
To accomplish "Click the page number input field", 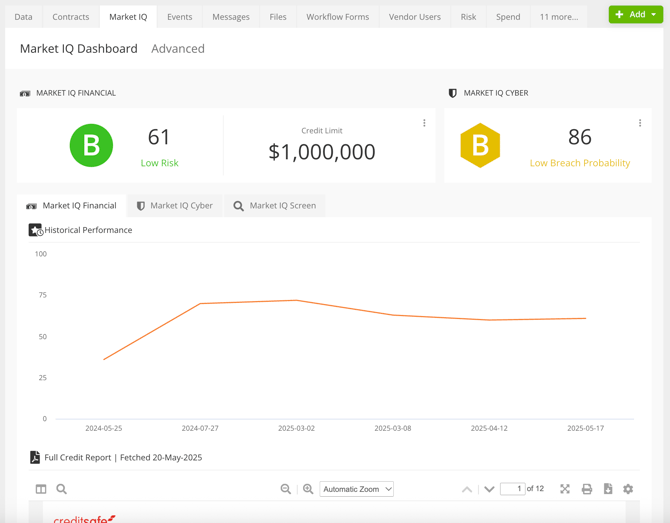I will pyautogui.click(x=512, y=489).
